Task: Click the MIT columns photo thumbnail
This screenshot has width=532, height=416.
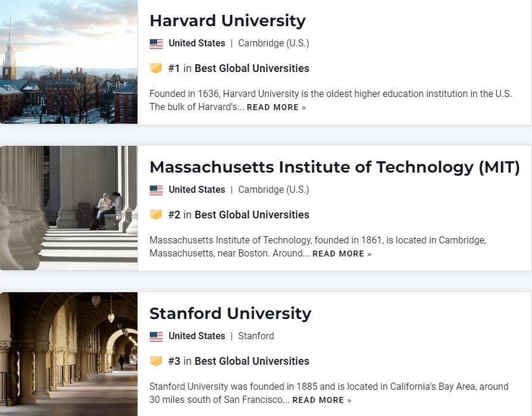Action: point(68,207)
